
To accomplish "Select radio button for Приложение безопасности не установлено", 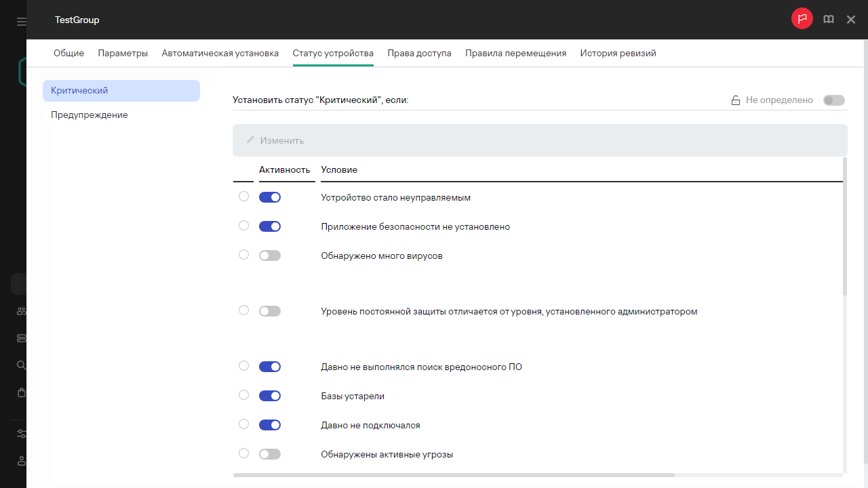I will click(x=244, y=226).
